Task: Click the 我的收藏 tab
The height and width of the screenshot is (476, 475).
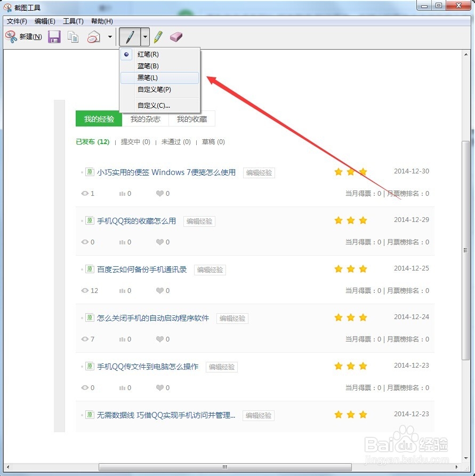Action: click(x=192, y=118)
